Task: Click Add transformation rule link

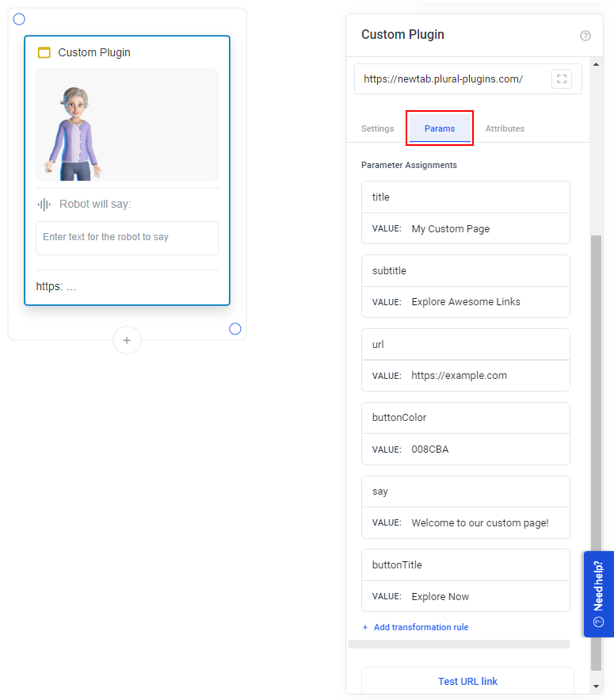Action: 421,627
